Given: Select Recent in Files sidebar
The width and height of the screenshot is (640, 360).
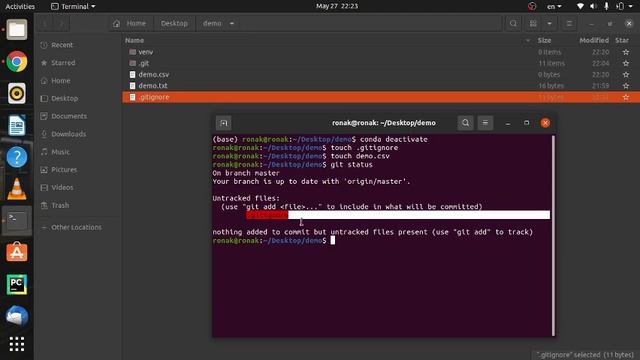Looking at the screenshot, I should [78, 45].
